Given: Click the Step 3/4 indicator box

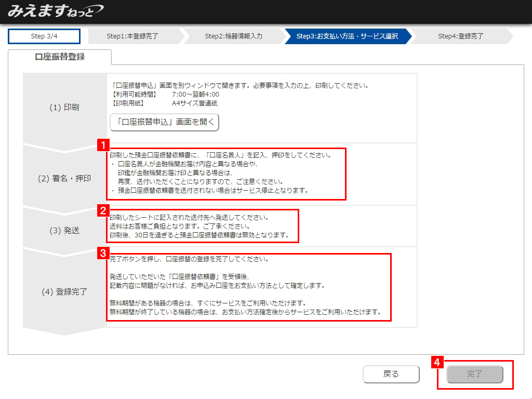Looking at the screenshot, I should pos(44,36).
